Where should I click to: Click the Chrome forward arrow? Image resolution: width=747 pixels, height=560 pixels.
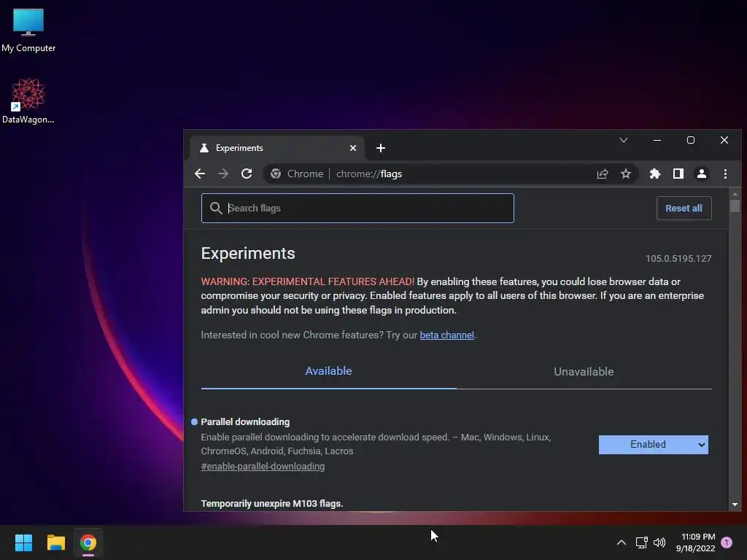tap(222, 174)
